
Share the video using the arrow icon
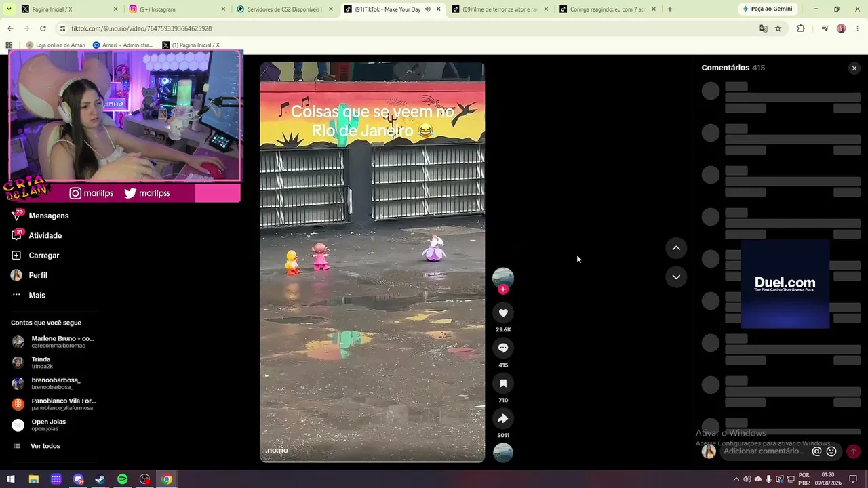(503, 418)
